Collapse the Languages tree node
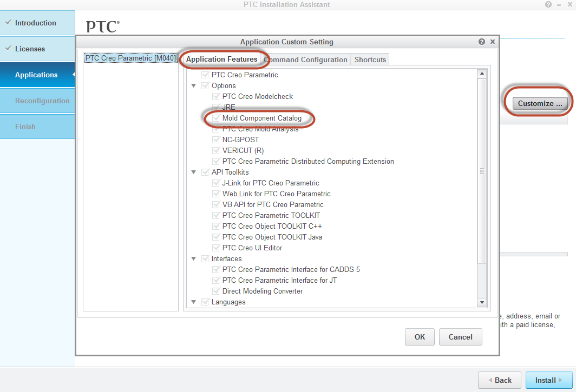 click(194, 302)
